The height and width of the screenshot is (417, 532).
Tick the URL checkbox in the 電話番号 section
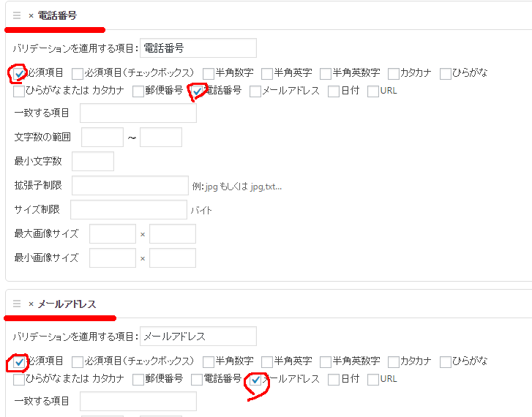coord(373,91)
